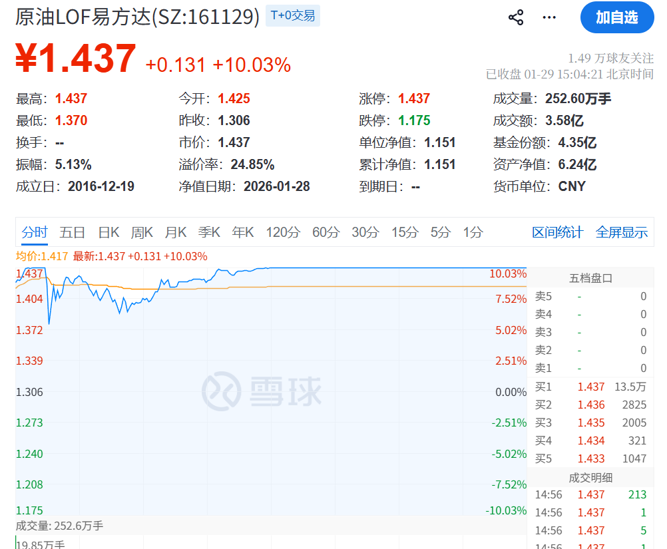Switch to the 日K chart tab

[108, 232]
